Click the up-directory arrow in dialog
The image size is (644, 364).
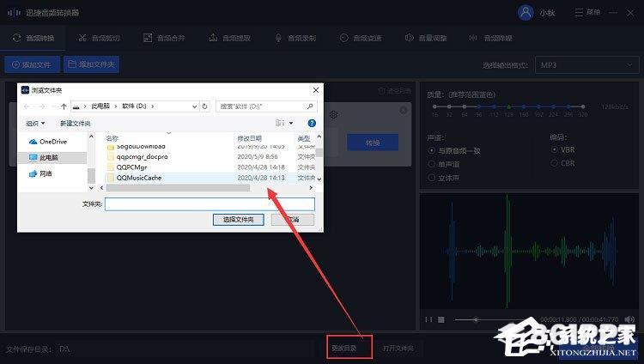point(64,106)
